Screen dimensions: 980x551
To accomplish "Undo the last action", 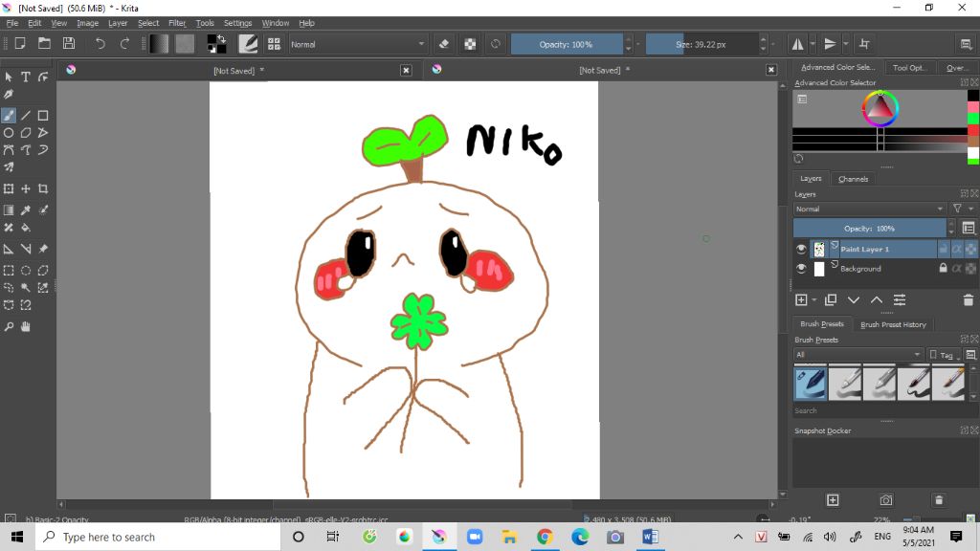I will pos(100,44).
